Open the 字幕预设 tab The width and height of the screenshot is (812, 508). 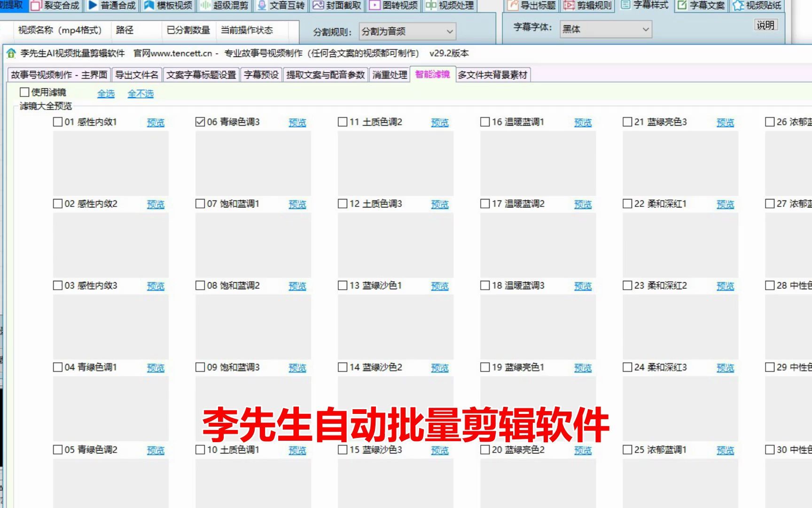point(261,75)
